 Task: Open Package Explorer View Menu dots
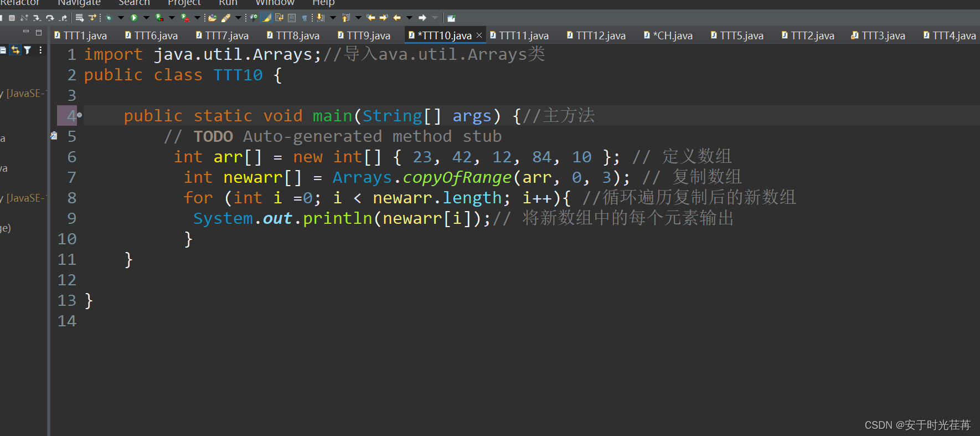pyautogui.click(x=40, y=50)
